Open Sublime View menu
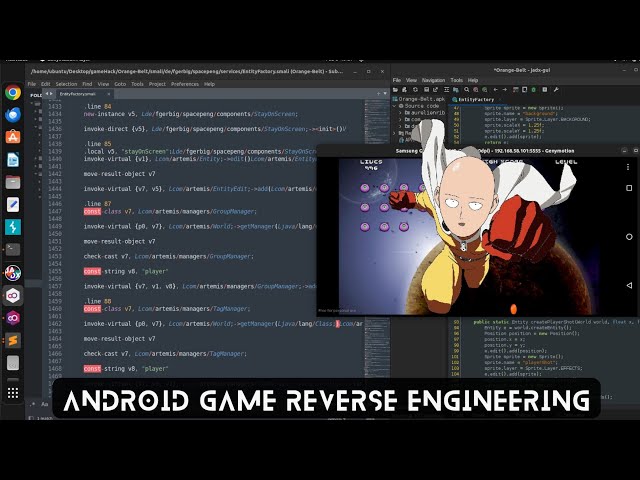Screen dimensions: 640x480 (x=103, y=84)
